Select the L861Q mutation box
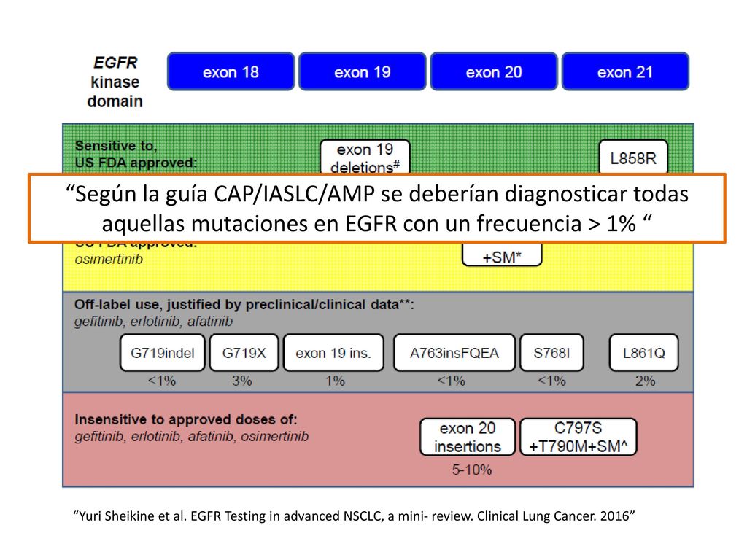Viewport: 747px width, 560px height. point(643,353)
